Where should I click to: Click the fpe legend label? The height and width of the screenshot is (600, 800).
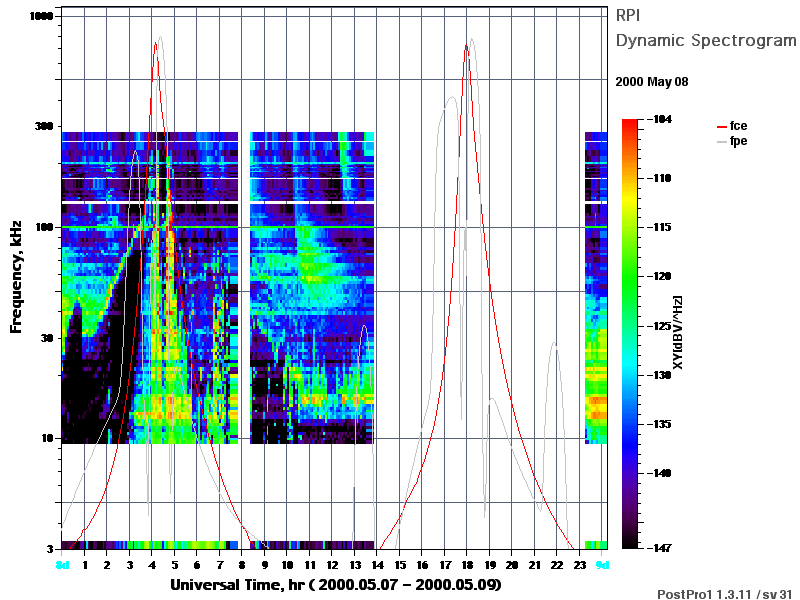(738, 141)
